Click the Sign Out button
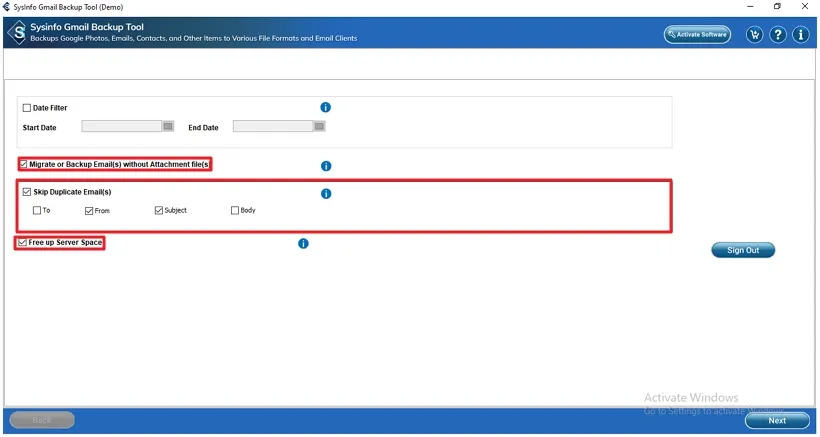 coord(743,250)
